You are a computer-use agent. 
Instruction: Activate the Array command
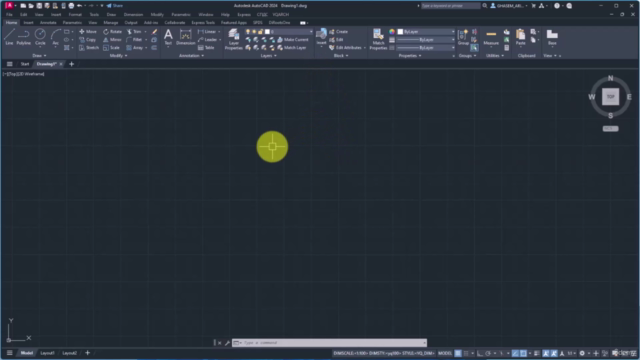tap(135, 48)
